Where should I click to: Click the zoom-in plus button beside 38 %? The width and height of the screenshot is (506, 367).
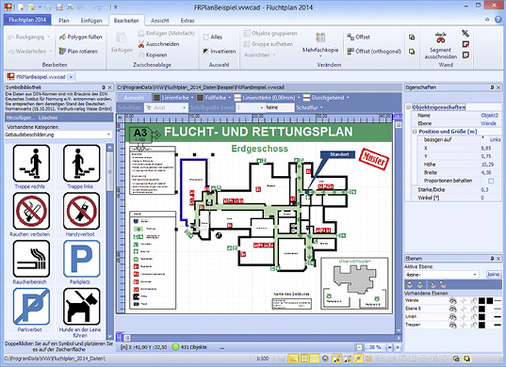point(398,347)
